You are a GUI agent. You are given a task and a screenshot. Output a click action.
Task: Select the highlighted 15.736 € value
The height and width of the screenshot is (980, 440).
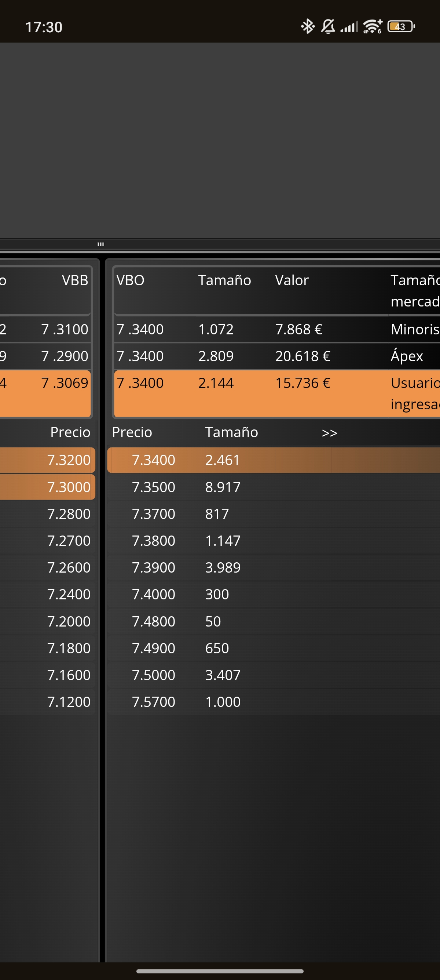tap(302, 383)
